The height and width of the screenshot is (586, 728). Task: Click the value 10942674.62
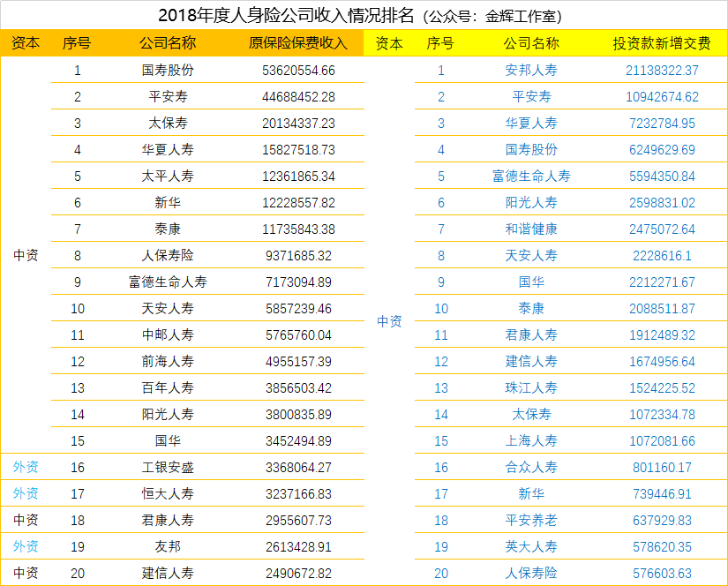click(x=662, y=96)
